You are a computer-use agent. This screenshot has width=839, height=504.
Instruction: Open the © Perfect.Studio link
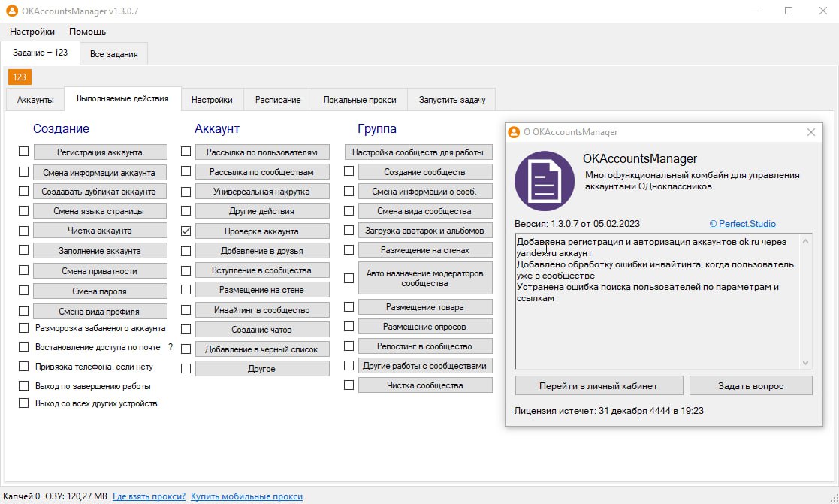point(742,224)
